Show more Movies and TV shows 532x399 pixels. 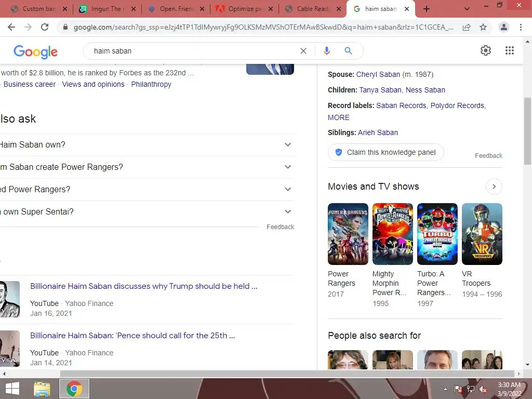(494, 187)
